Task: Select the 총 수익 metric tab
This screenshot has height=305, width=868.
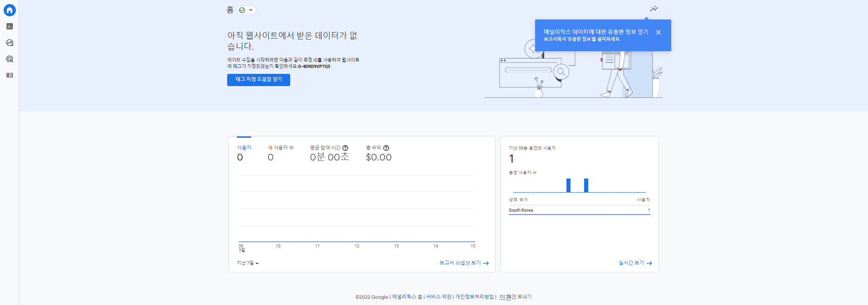Action: pyautogui.click(x=379, y=153)
